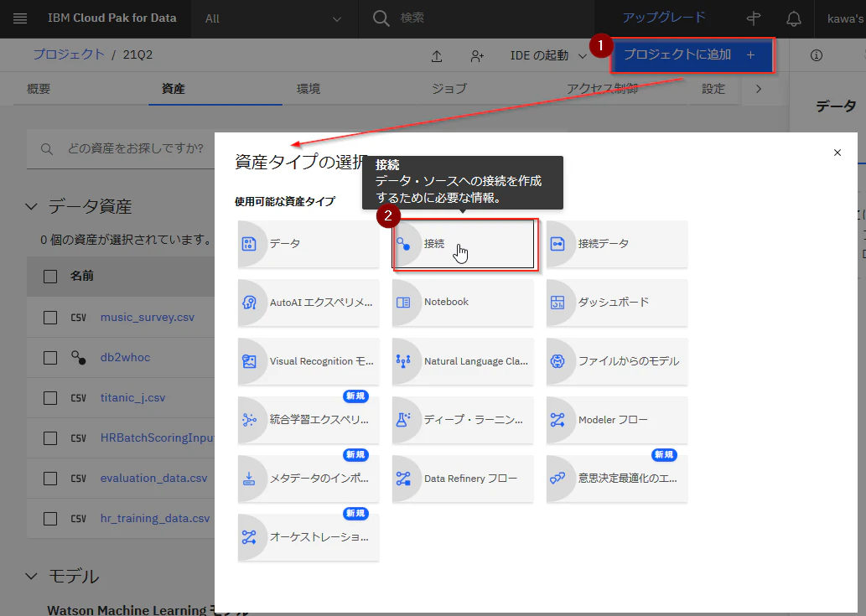Select the Natural Language Classifier tile
Image resolution: width=866 pixels, height=616 pixels.
pos(463,361)
